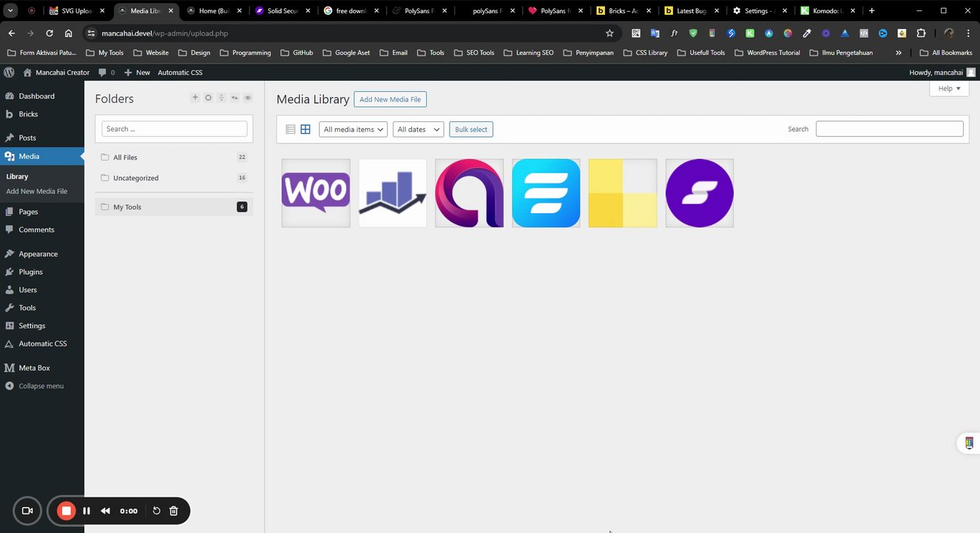Switch to the Latest Bug browser tab
The height and width of the screenshot is (533, 980).
coord(692,11)
